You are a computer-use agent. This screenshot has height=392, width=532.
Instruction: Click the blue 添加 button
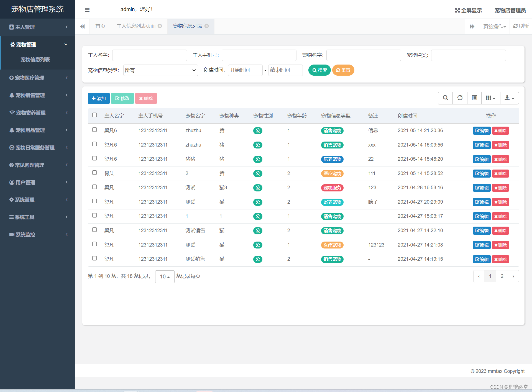99,98
